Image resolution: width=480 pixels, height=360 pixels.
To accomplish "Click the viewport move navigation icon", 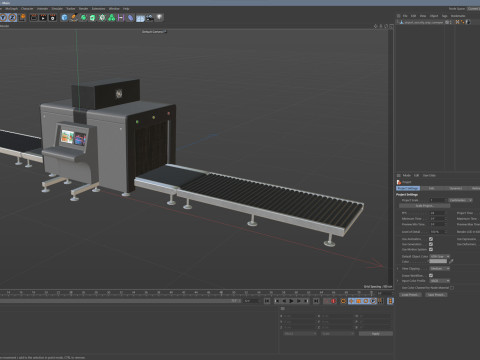I will (x=376, y=26).
